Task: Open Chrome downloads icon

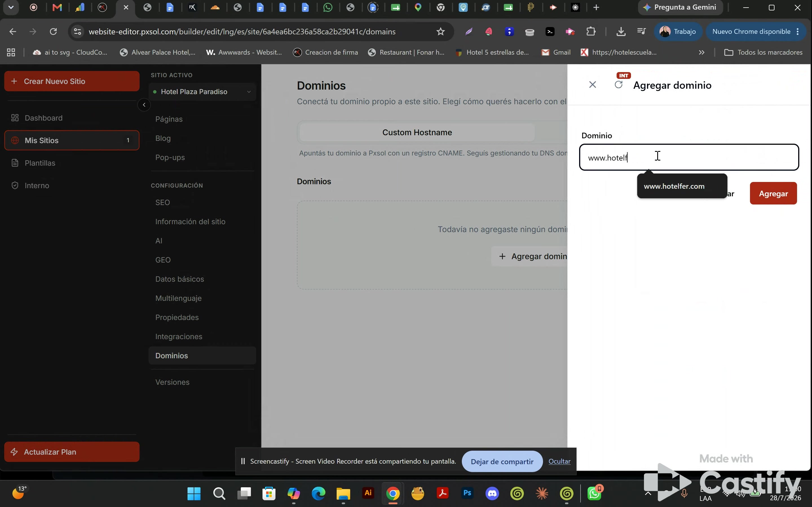Action: 621,32
